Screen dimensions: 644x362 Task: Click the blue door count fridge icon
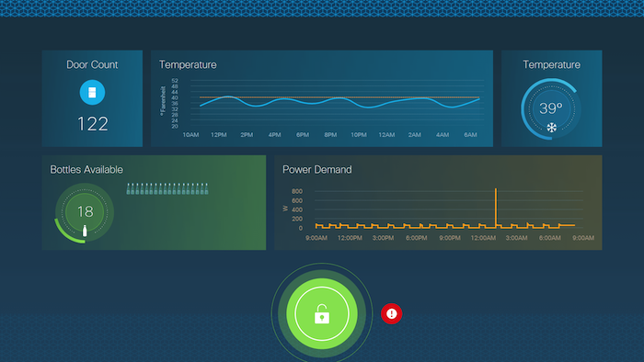tap(92, 92)
